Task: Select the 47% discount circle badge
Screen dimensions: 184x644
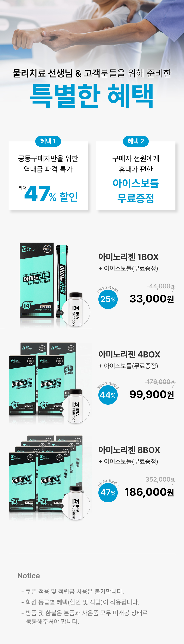Action: pyautogui.click(x=108, y=492)
